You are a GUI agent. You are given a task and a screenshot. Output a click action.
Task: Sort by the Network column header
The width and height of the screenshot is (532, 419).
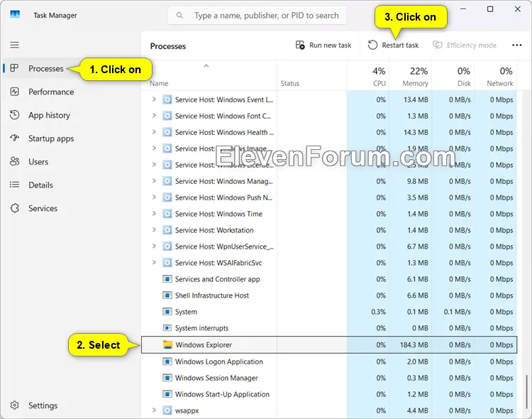click(495, 77)
